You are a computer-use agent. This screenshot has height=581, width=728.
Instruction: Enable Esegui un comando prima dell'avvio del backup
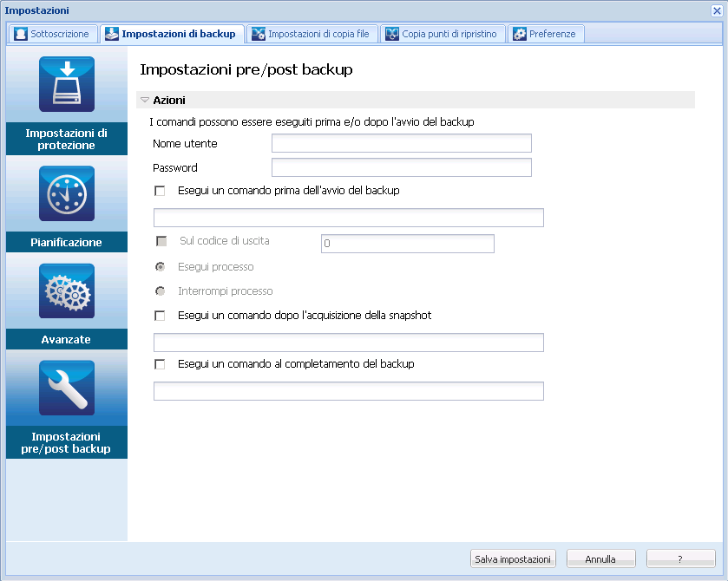coord(160,191)
